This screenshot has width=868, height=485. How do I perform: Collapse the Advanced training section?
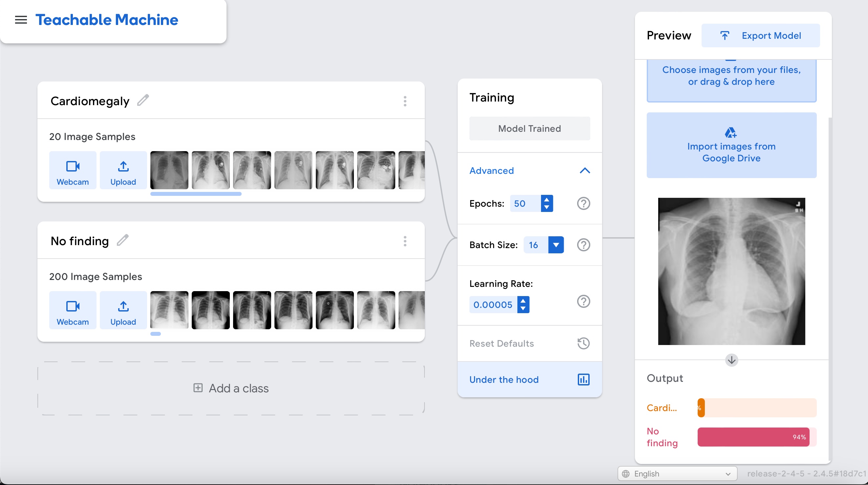click(x=585, y=171)
